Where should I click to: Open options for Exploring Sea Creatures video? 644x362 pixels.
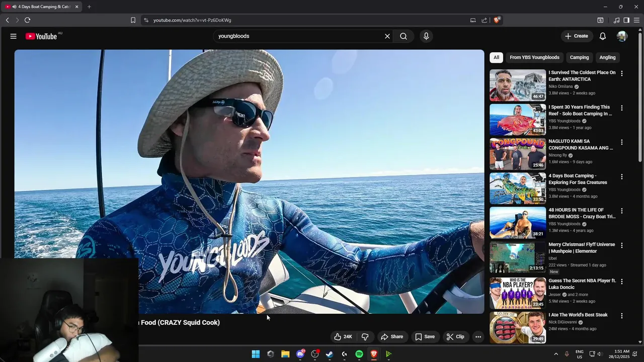[x=622, y=176]
